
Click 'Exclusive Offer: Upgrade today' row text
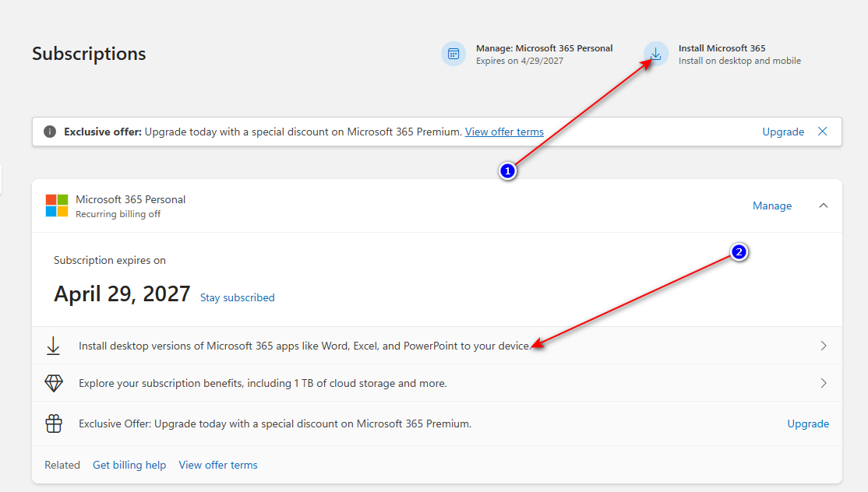click(275, 423)
